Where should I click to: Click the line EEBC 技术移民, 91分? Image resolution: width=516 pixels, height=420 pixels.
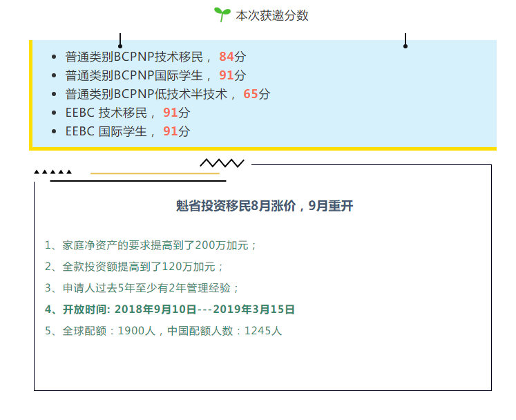click(x=128, y=113)
